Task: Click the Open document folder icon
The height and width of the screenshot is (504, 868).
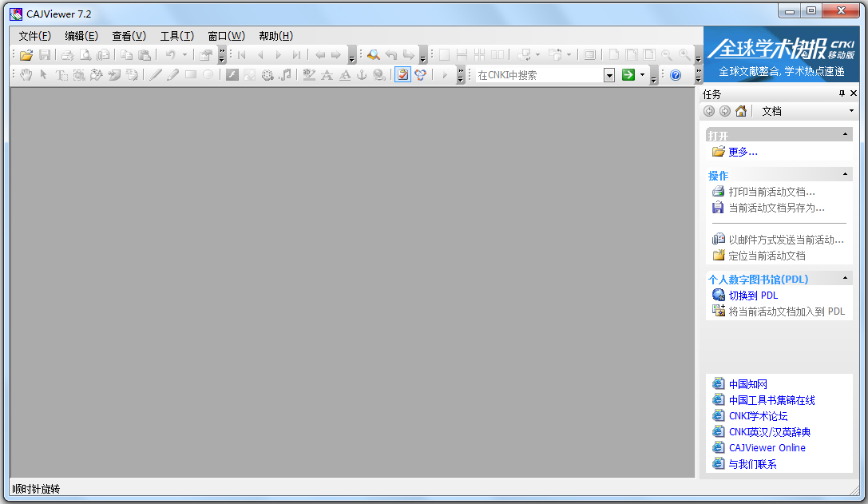Action: (x=26, y=54)
